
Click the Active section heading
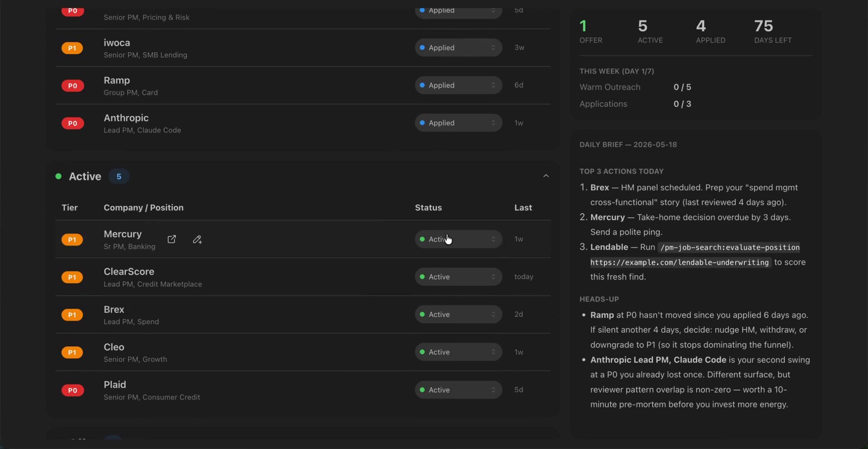pos(85,177)
